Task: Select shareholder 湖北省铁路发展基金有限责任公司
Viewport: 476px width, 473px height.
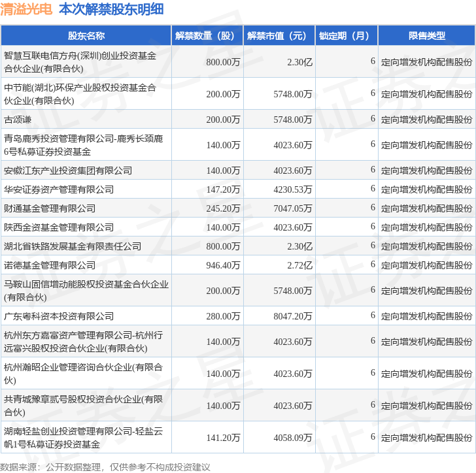Action: pyautogui.click(x=73, y=246)
